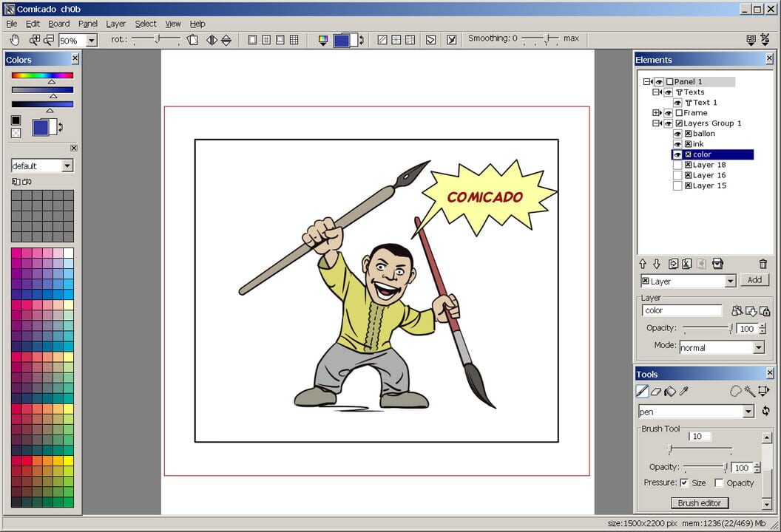Click the Add button to create a layer
The image size is (781, 532).
pyautogui.click(x=755, y=280)
